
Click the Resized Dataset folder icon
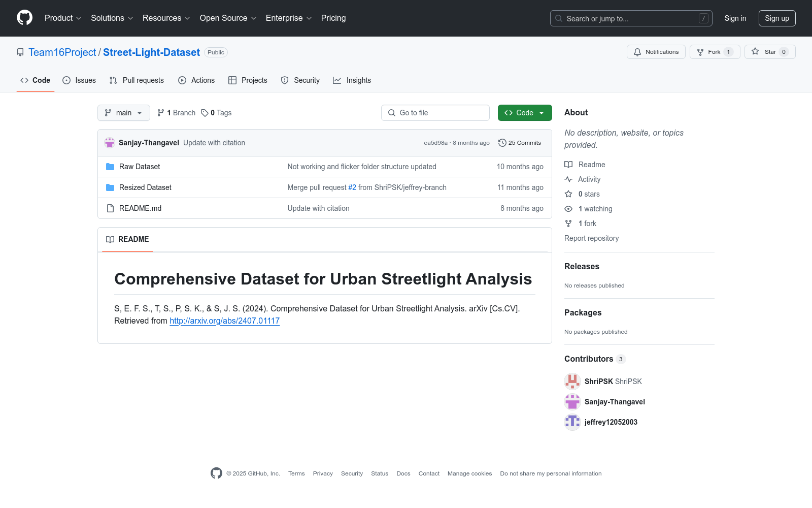pos(110,187)
